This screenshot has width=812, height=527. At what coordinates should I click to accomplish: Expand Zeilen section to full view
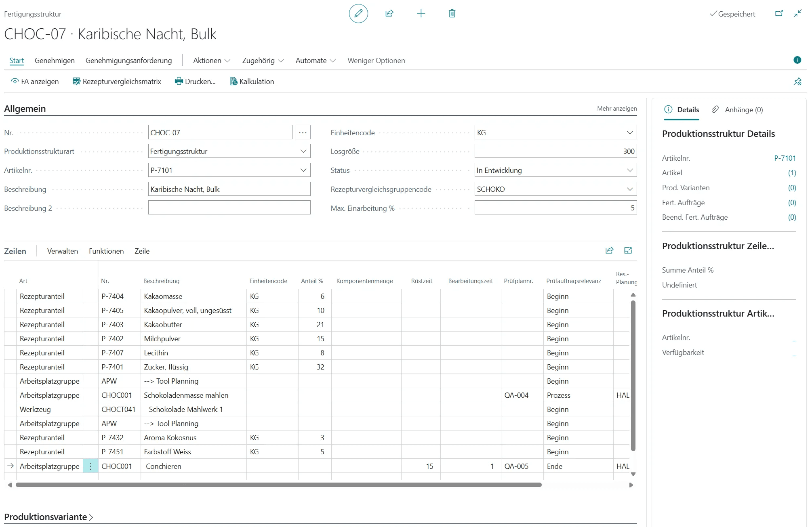pos(628,250)
